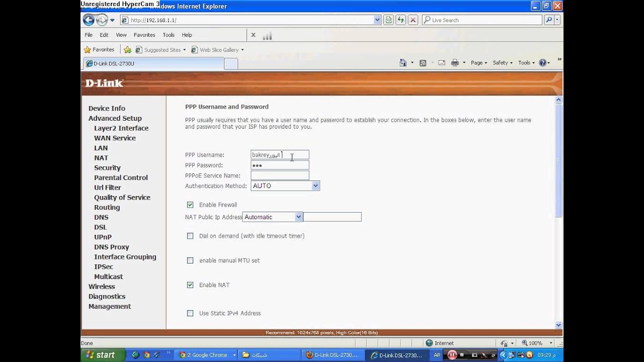Image resolution: width=644 pixels, height=362 pixels.
Task: Open Quality of Service in sidebar
Action: [x=122, y=198]
